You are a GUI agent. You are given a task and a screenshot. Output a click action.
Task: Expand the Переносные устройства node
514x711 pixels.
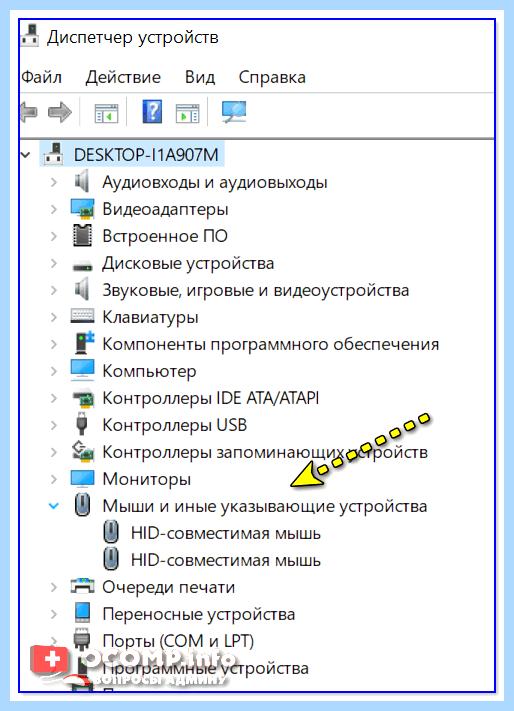pos(53,614)
